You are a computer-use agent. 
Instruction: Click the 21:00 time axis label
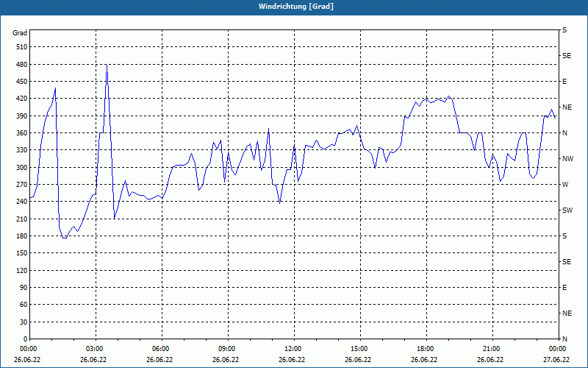click(x=492, y=349)
